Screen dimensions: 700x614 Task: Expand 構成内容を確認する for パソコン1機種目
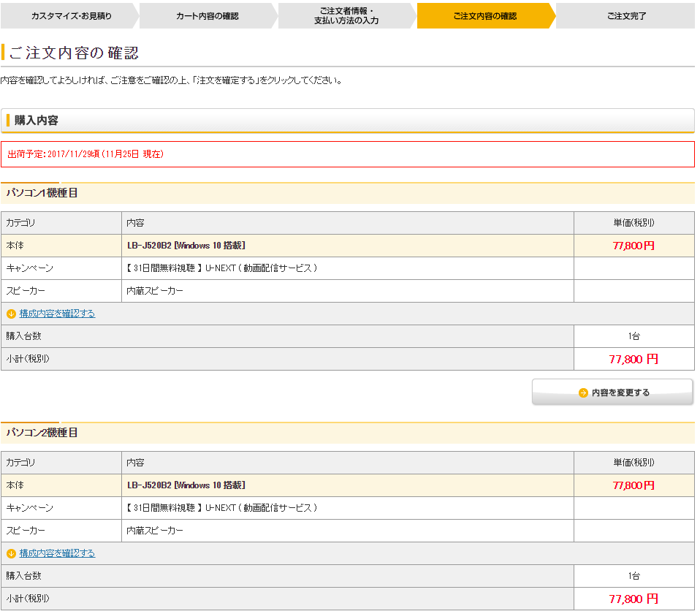click(57, 314)
